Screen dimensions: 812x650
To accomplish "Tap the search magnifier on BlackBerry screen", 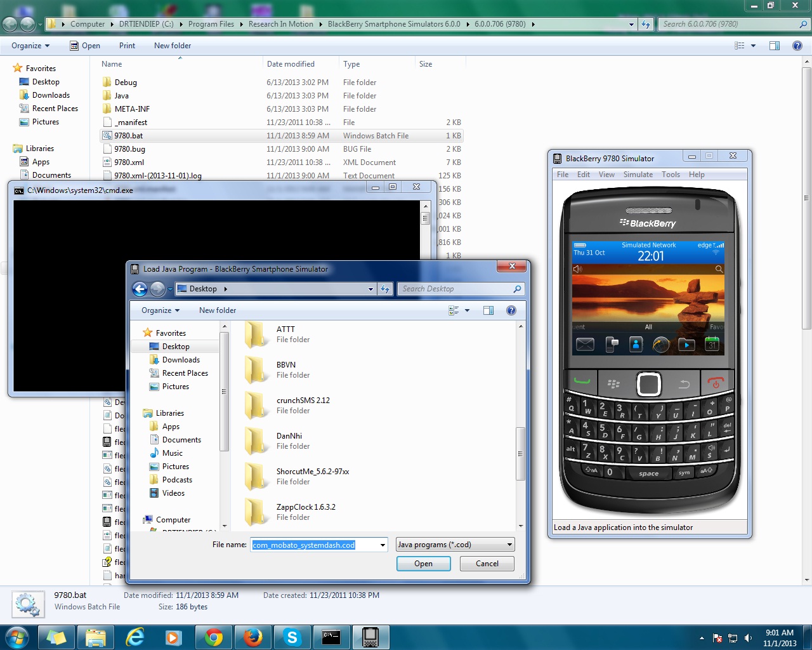I will click(719, 269).
